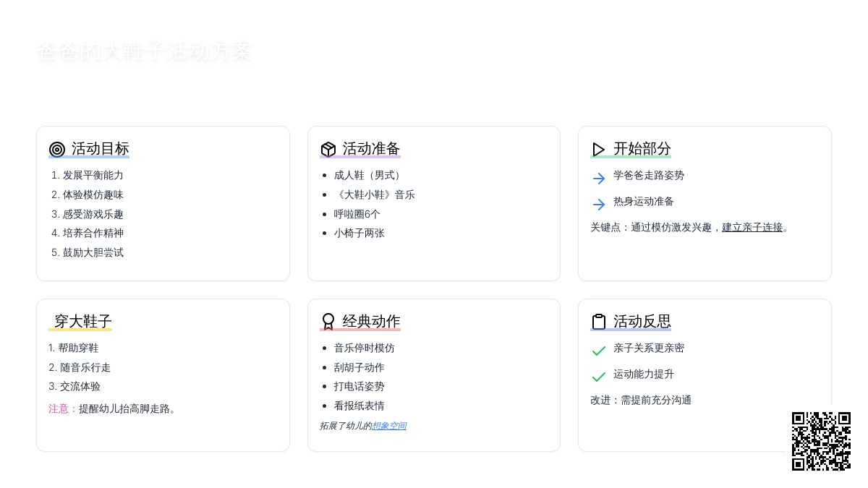Click the arrow icon next to 学爸爸走路姿势
Screen dimensions: 868x488
coord(599,179)
